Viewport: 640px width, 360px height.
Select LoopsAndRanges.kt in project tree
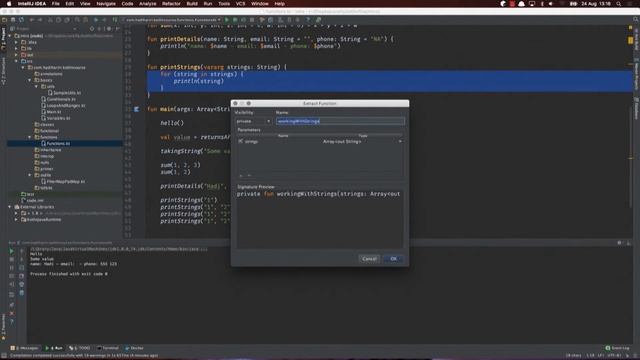pos(63,106)
